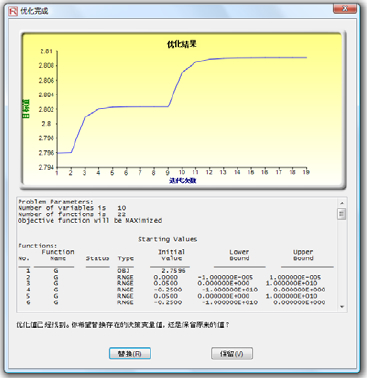Click the blue curve plateau near iteration 7
The width and height of the screenshot is (367, 378).
pyautogui.click(x=140, y=107)
